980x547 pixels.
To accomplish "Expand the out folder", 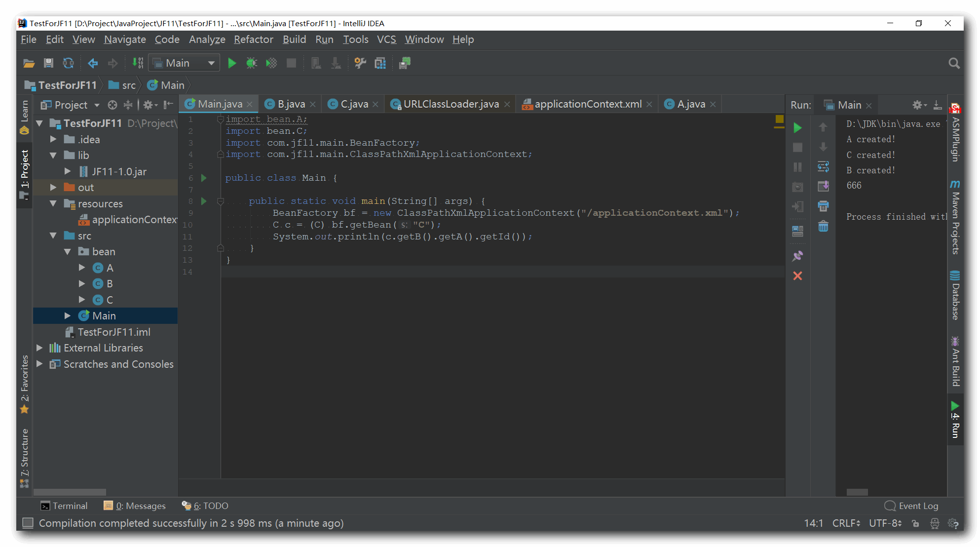I will [53, 188].
